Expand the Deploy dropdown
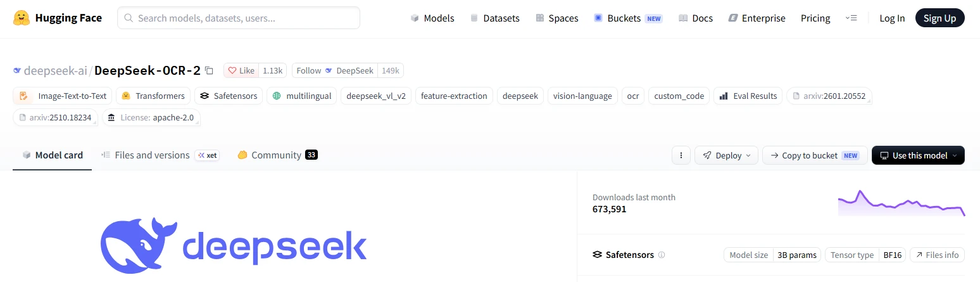The image size is (980, 282). coord(726,155)
